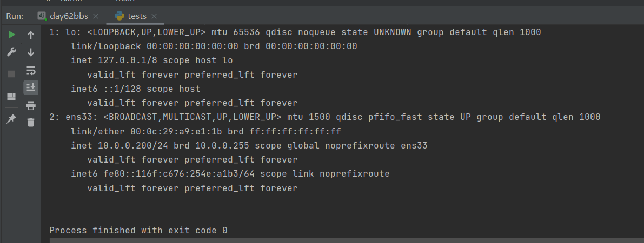Rerun the program with green play icon
The image size is (644, 243).
11,35
